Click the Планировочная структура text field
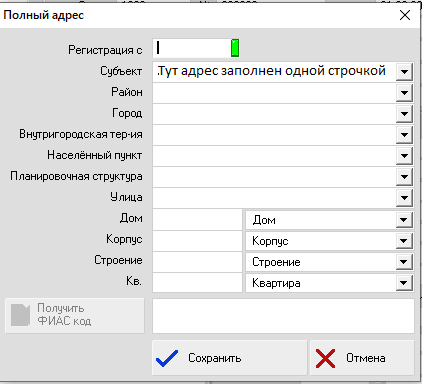422x384 pixels. coord(274,176)
